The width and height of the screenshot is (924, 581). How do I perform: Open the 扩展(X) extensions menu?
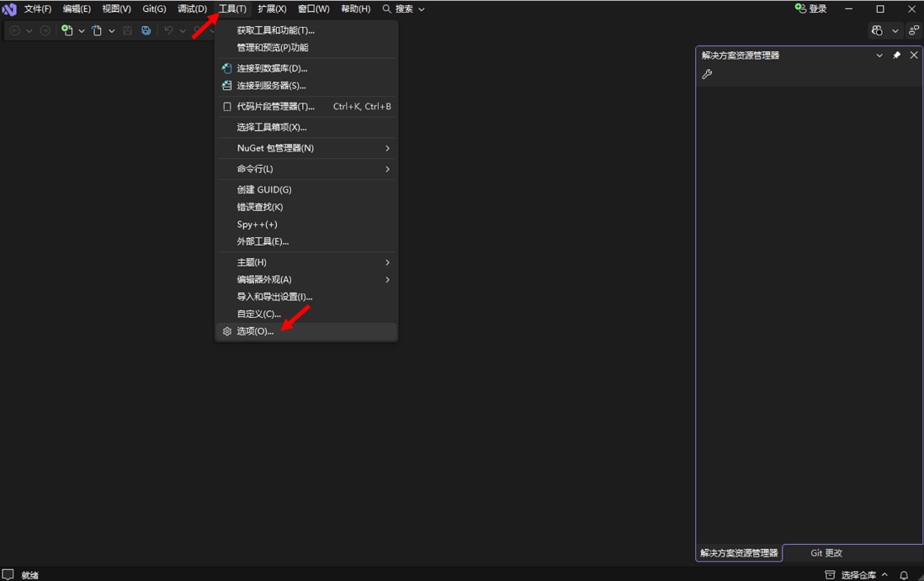[x=272, y=9]
